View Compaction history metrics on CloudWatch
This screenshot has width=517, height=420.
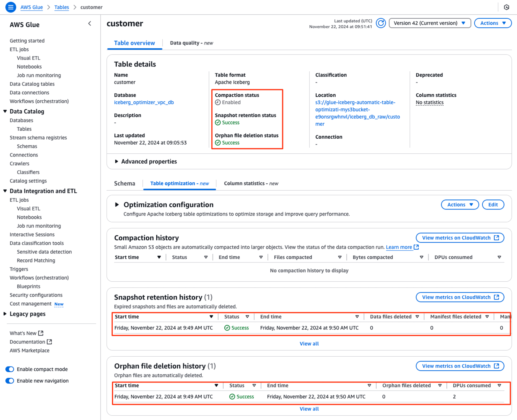460,238
